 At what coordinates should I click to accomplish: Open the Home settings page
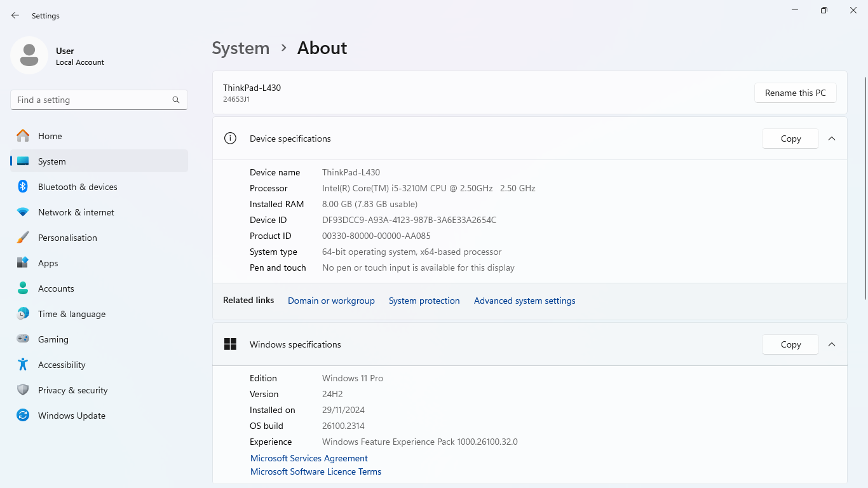[99, 136]
